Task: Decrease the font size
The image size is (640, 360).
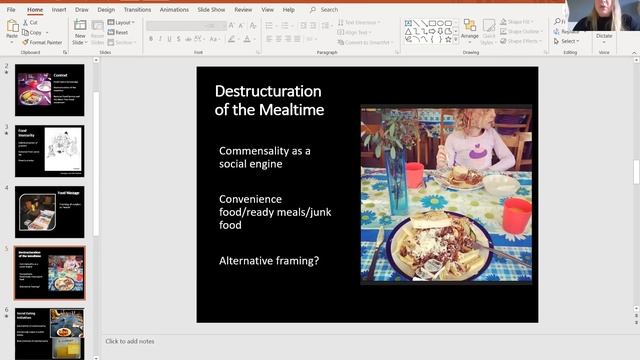Action: click(241, 26)
